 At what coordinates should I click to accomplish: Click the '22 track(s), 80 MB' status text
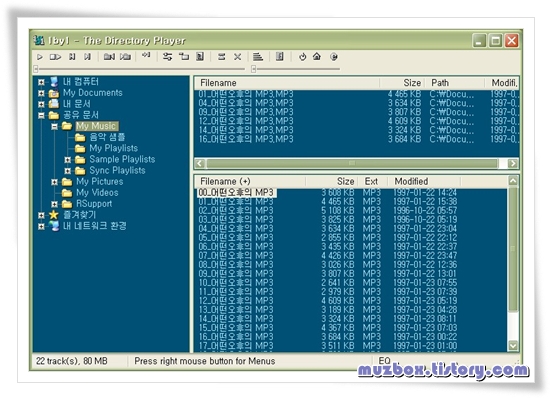click(x=72, y=361)
